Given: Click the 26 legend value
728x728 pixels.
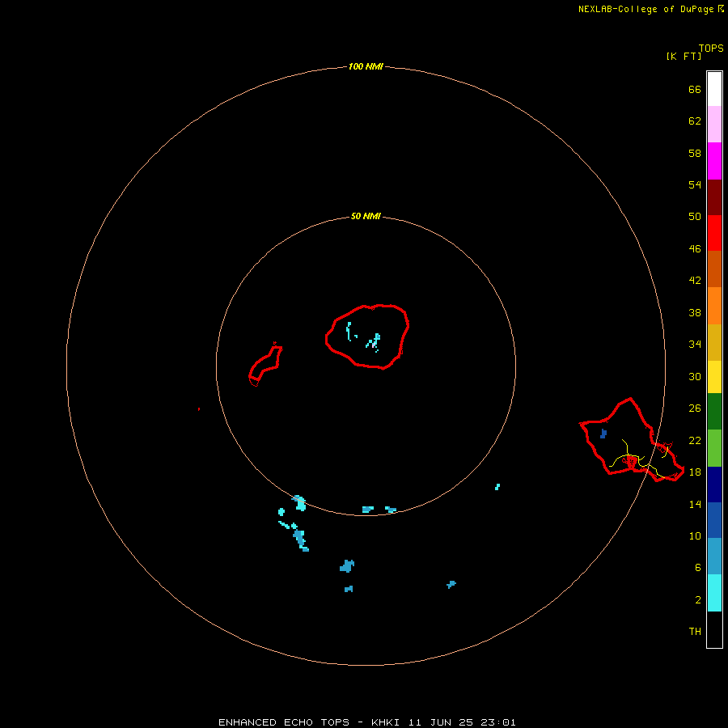Looking at the screenshot, I should 695,408.
